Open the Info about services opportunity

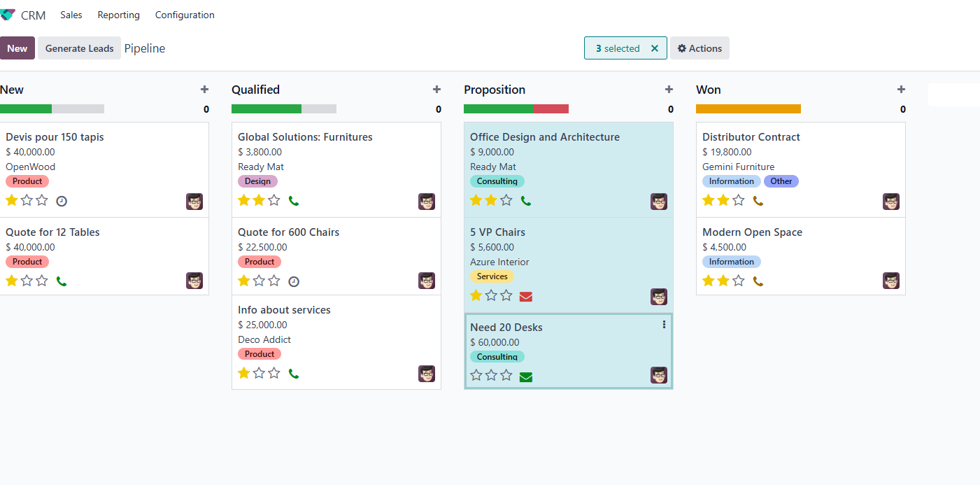[x=284, y=310]
